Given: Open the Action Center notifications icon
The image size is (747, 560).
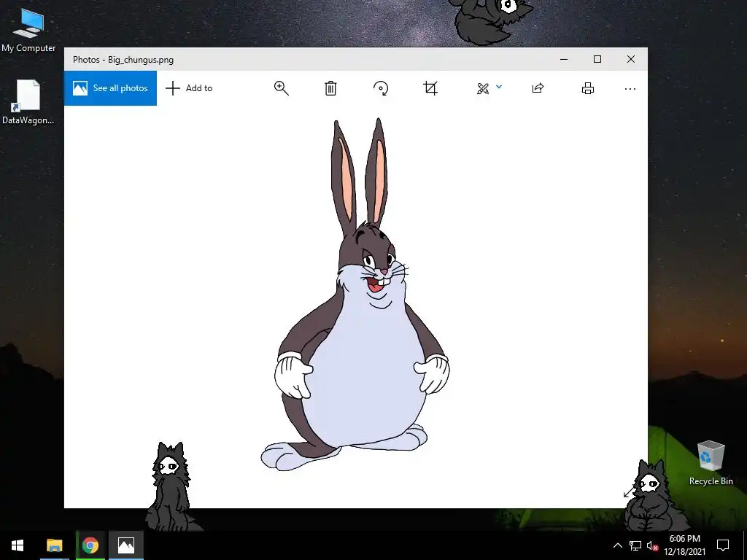Looking at the screenshot, I should pyautogui.click(x=723, y=545).
